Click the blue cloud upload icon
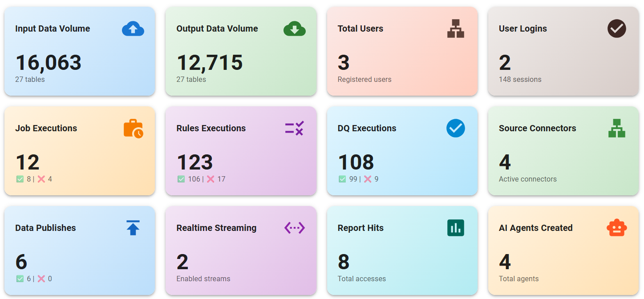The height and width of the screenshot is (299, 644). click(x=133, y=29)
